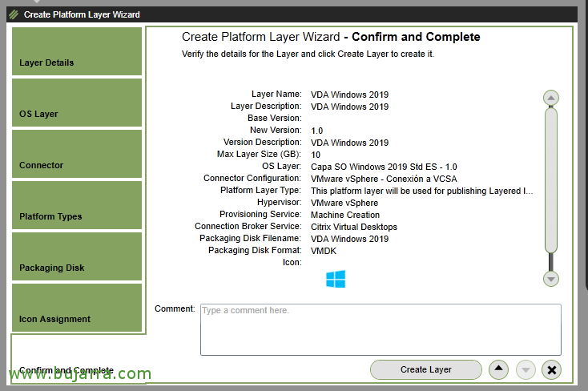Click into the Comment text box
This screenshot has height=391, width=588.
pyautogui.click(x=381, y=329)
